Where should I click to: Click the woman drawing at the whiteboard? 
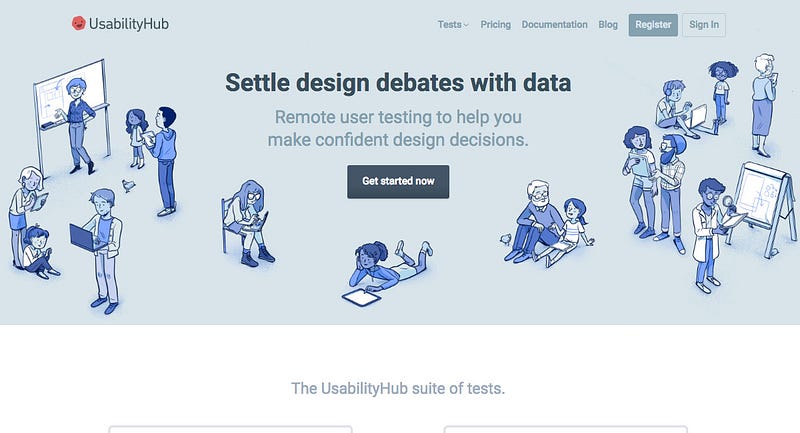(x=77, y=126)
